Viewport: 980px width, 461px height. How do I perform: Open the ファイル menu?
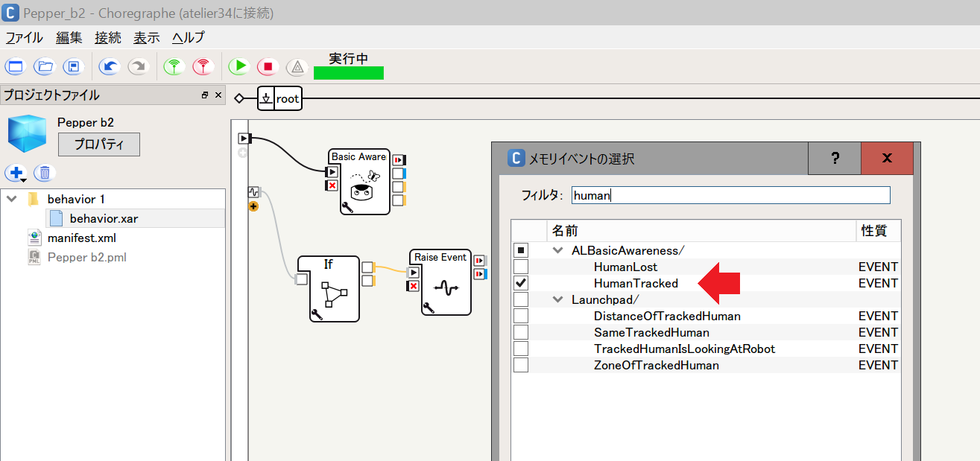click(x=25, y=37)
